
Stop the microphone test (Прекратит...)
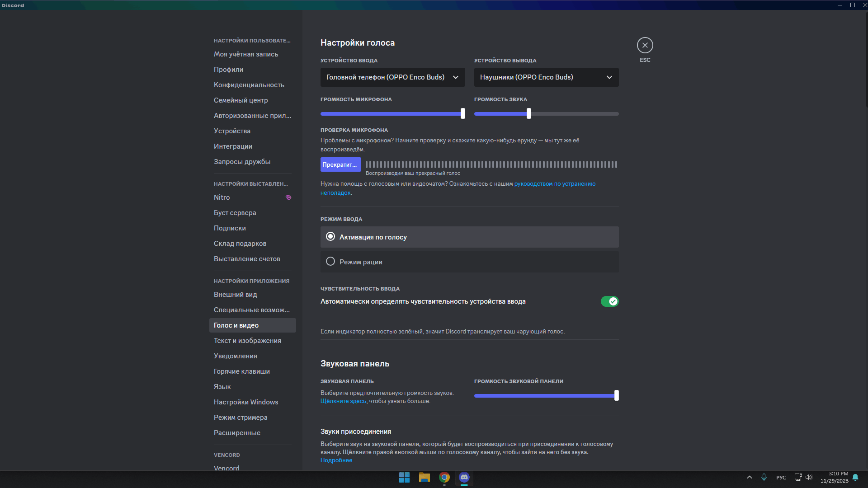pyautogui.click(x=340, y=164)
